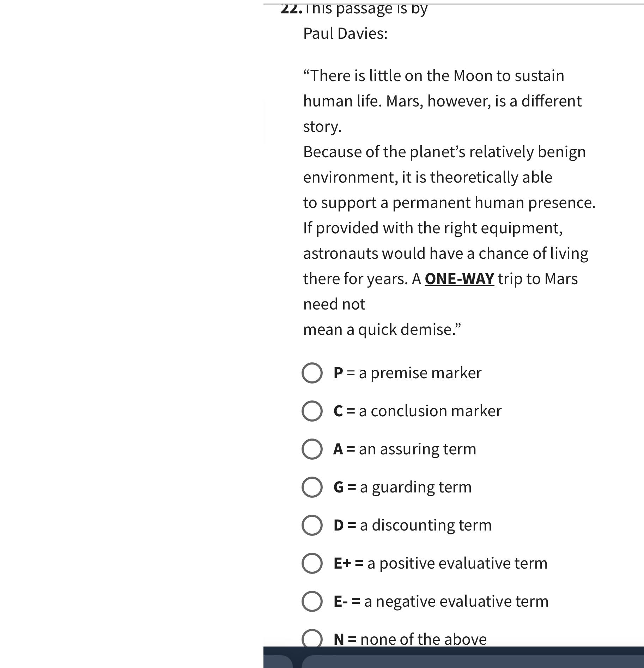Image resolution: width=644 pixels, height=668 pixels.
Task: Select radio button G, a guarding term
Action: point(312,487)
